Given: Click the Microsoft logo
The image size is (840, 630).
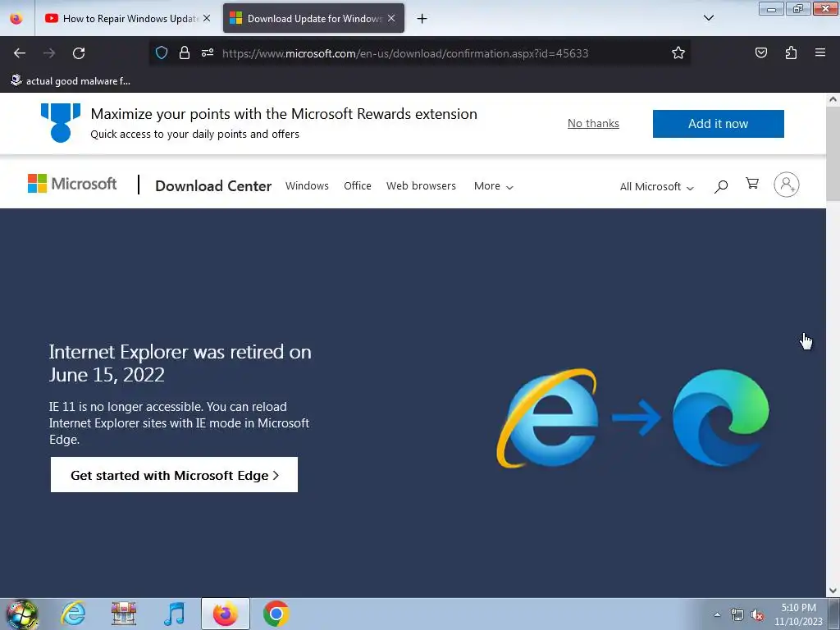Looking at the screenshot, I should click(x=72, y=184).
